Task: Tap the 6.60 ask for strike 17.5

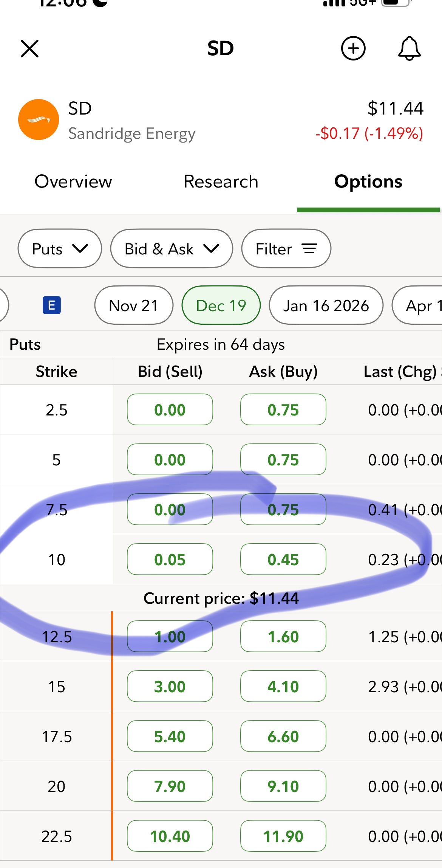Action: coord(283,736)
